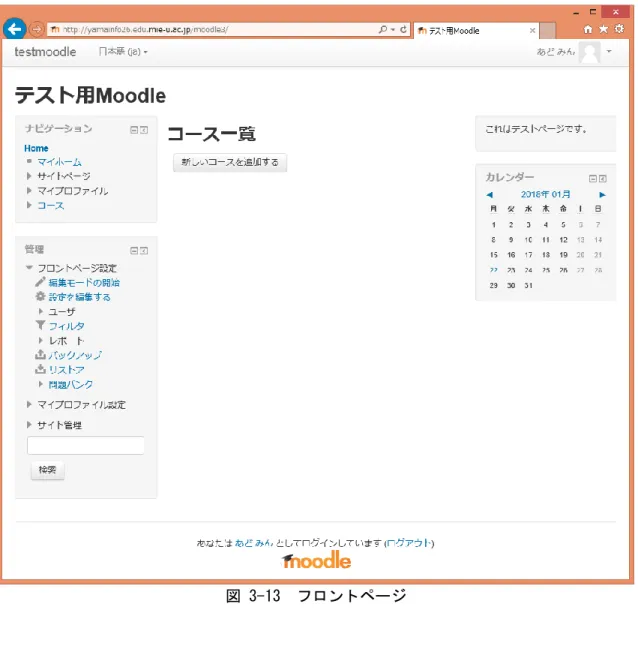Click calendar day 16
Viewport: 638px width, 649px height.
click(x=511, y=255)
